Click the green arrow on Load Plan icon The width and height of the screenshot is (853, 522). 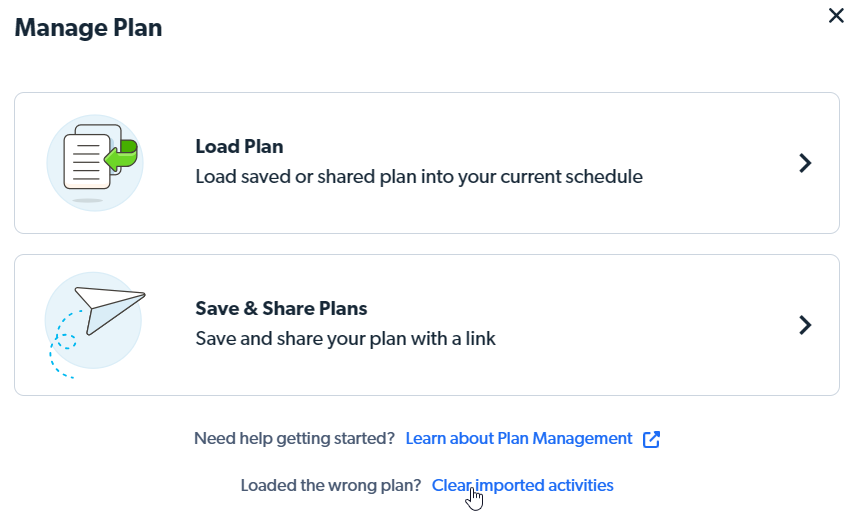click(121, 156)
